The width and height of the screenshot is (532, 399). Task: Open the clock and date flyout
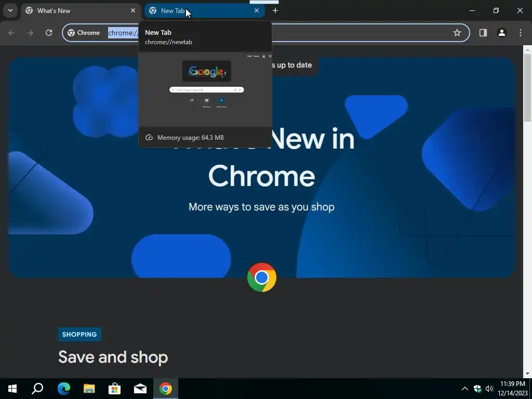click(x=513, y=389)
